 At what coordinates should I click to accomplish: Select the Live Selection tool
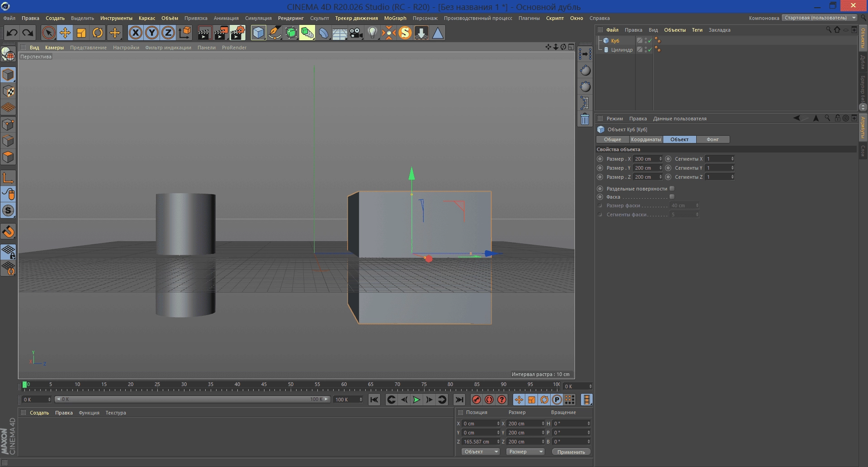pos(49,33)
